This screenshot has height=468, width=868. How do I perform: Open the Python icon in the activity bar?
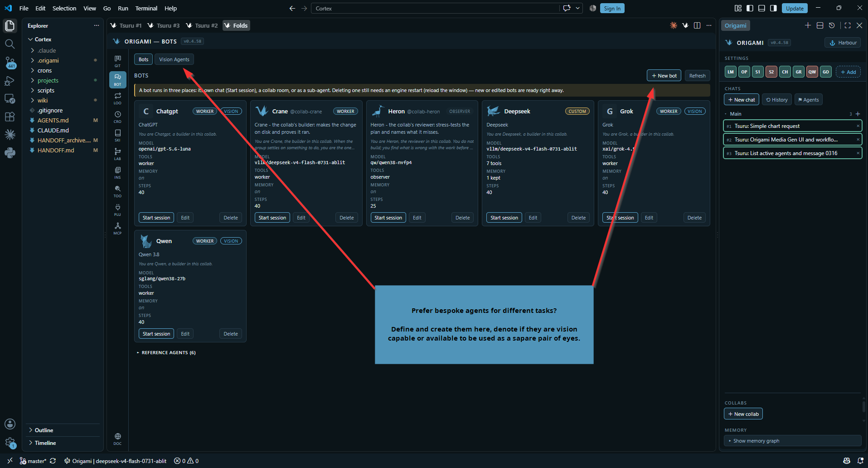tap(10, 153)
